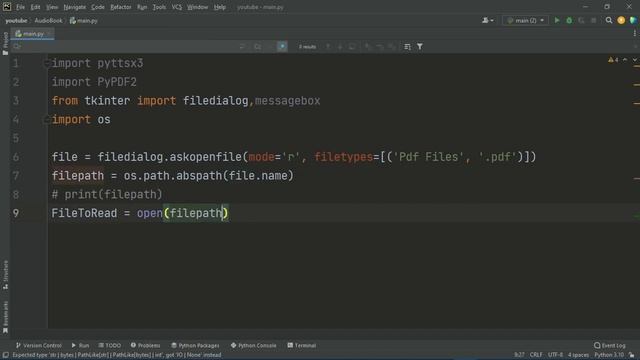Screen dimensions: 640x360
Task: Open the user account icon menu
Action: point(487,20)
